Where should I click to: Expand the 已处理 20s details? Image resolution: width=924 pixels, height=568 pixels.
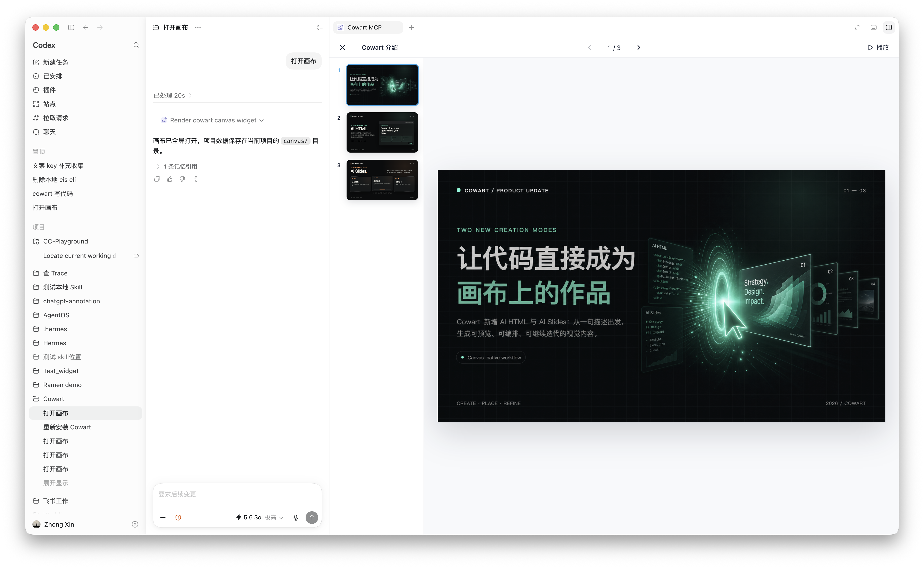coord(173,95)
